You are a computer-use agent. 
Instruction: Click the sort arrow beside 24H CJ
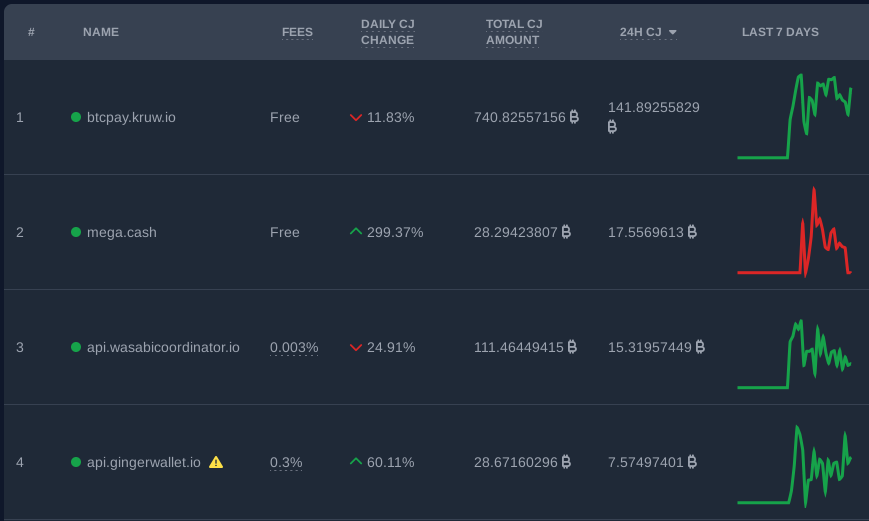(672, 33)
